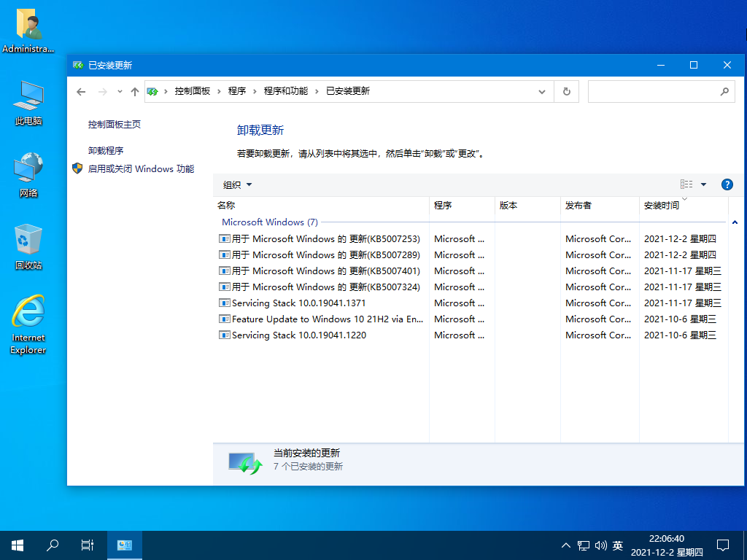
Task: Select Servicing Stack 10.0.19041.1220 row
Action: point(472,335)
